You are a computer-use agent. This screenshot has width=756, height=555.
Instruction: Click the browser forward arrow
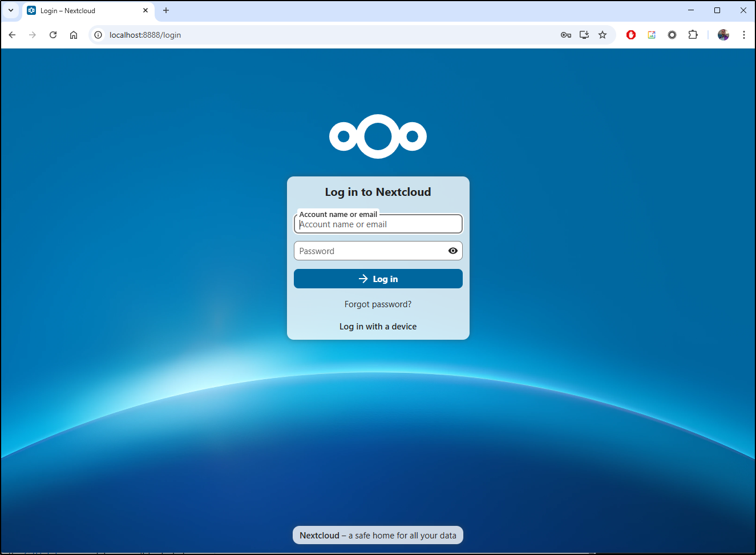click(x=33, y=35)
